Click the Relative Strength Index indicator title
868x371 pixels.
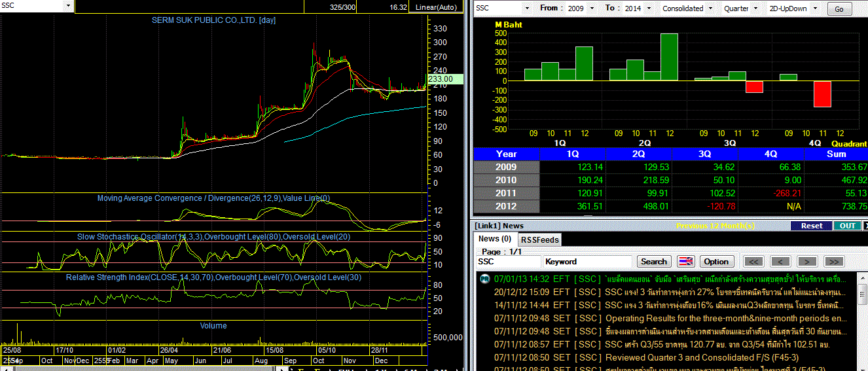coord(213,277)
